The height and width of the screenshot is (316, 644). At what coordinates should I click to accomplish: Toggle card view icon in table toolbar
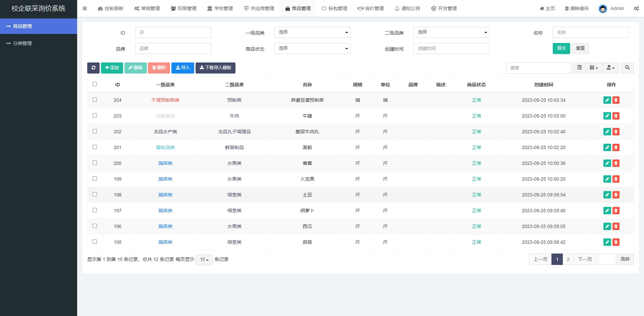pos(579,68)
